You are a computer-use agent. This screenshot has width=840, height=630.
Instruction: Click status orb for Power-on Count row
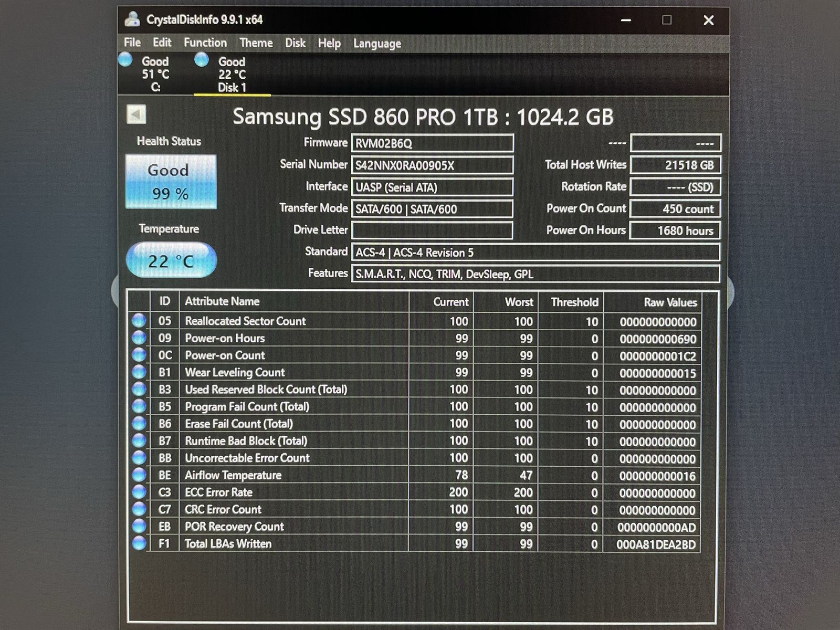tap(139, 355)
